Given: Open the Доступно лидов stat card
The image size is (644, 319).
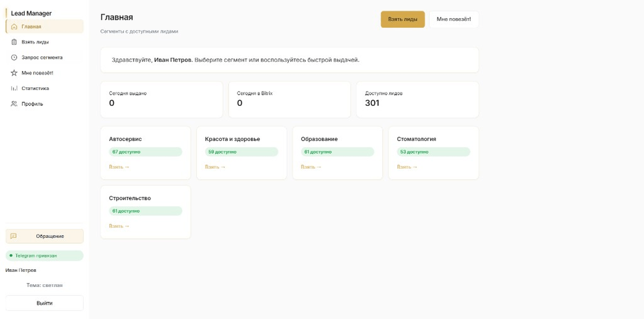Looking at the screenshot, I should point(418,99).
